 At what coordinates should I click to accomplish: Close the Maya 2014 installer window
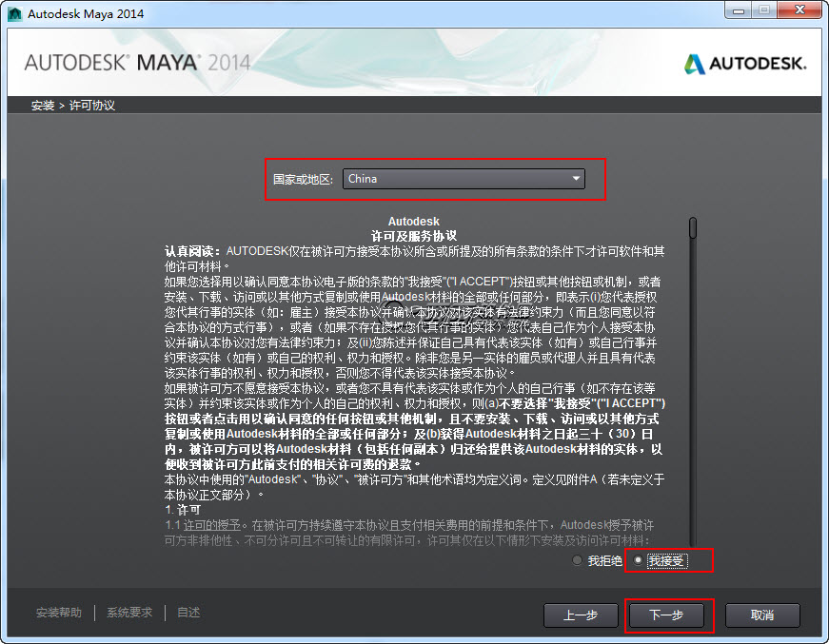pos(799,10)
